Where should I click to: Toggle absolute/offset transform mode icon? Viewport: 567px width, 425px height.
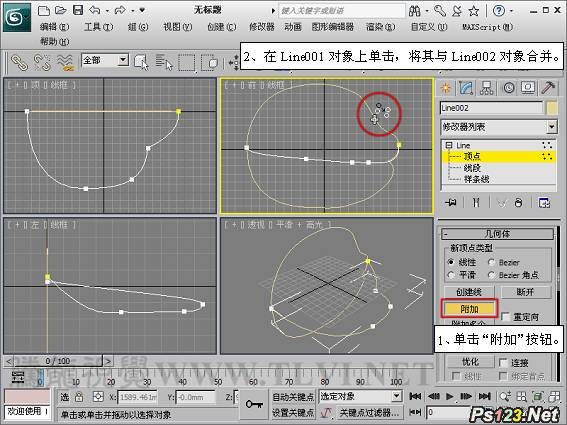98,397
